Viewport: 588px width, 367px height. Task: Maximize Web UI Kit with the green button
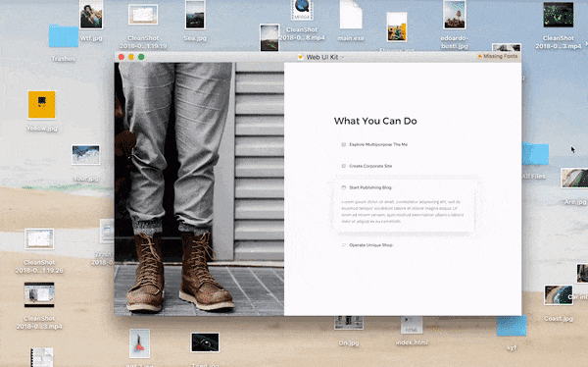(x=141, y=57)
